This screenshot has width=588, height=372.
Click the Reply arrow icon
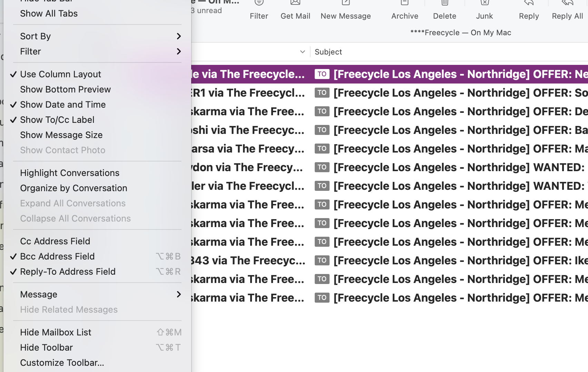click(x=529, y=3)
